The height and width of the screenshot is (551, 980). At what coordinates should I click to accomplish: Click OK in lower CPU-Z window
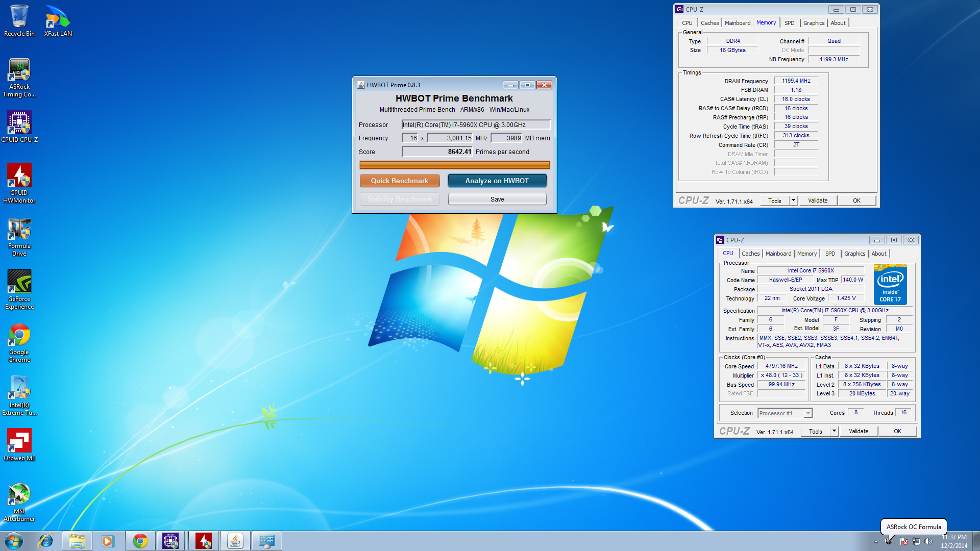click(x=897, y=431)
